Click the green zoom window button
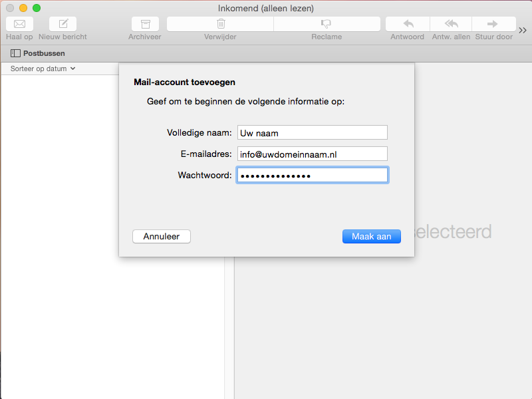 click(37, 8)
